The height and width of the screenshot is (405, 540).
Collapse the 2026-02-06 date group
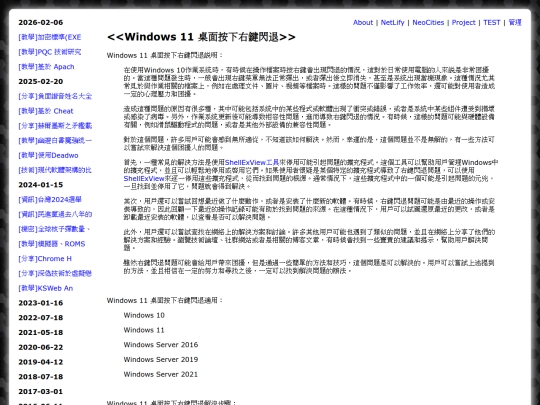pyautogui.click(x=41, y=22)
